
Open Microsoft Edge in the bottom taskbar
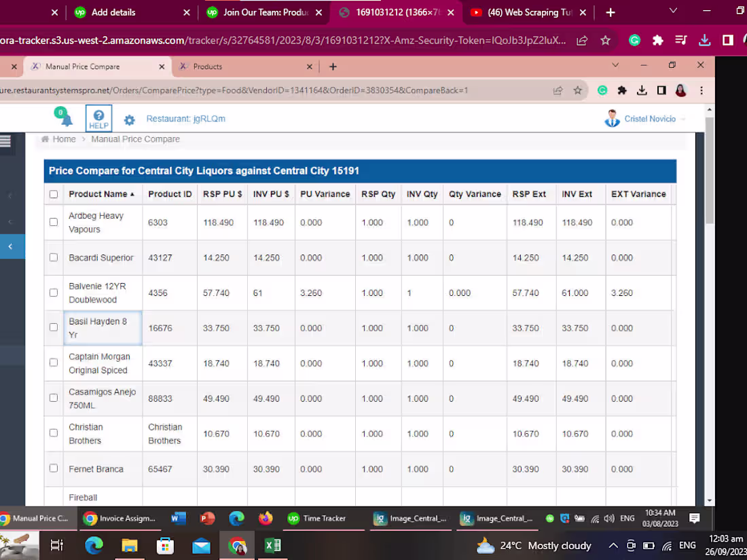[x=94, y=545]
